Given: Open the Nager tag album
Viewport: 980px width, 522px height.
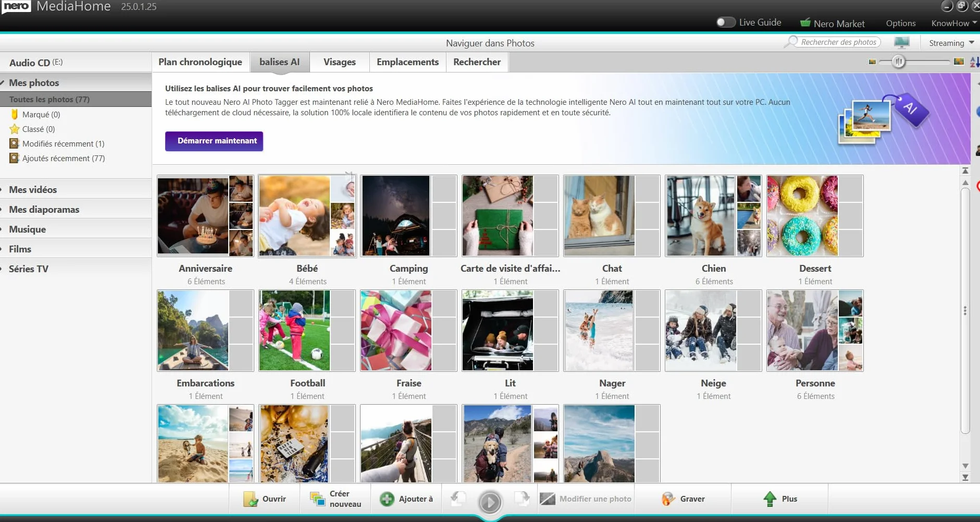Looking at the screenshot, I should click(x=612, y=331).
